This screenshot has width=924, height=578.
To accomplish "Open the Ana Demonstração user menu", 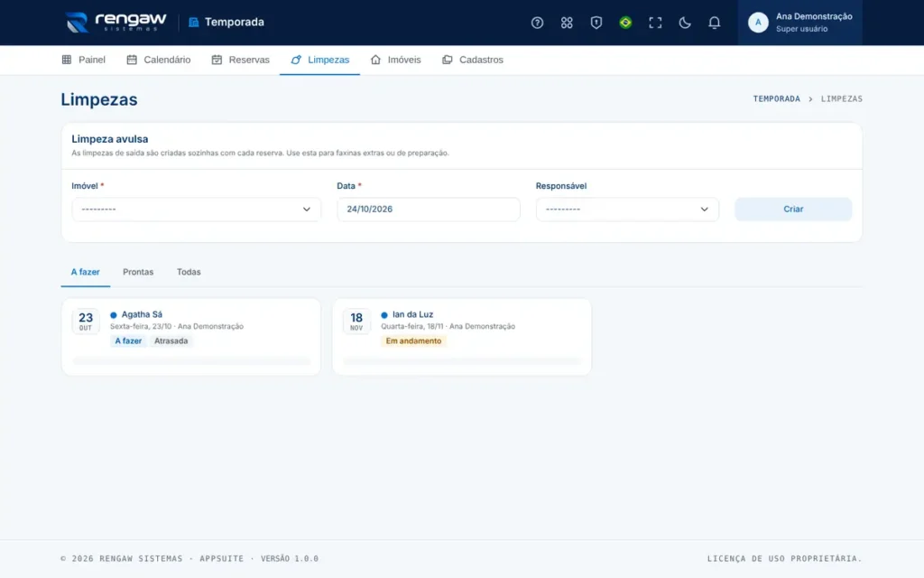I will pyautogui.click(x=799, y=23).
